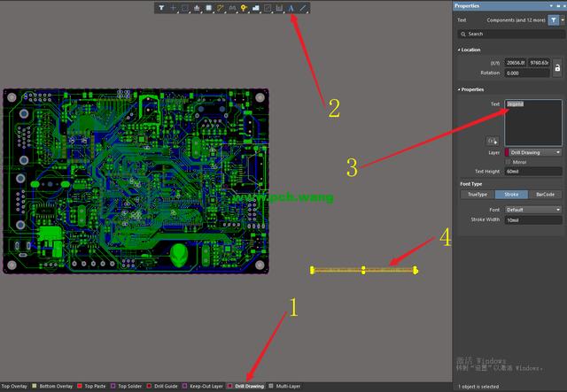Open the Layer dropdown showing Drill Drawing

pyautogui.click(x=533, y=152)
